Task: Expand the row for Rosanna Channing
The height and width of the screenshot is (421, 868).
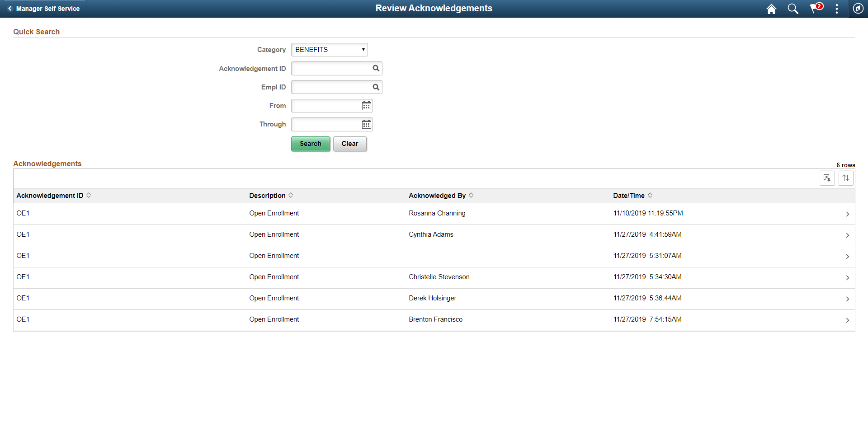Action: pos(847,214)
